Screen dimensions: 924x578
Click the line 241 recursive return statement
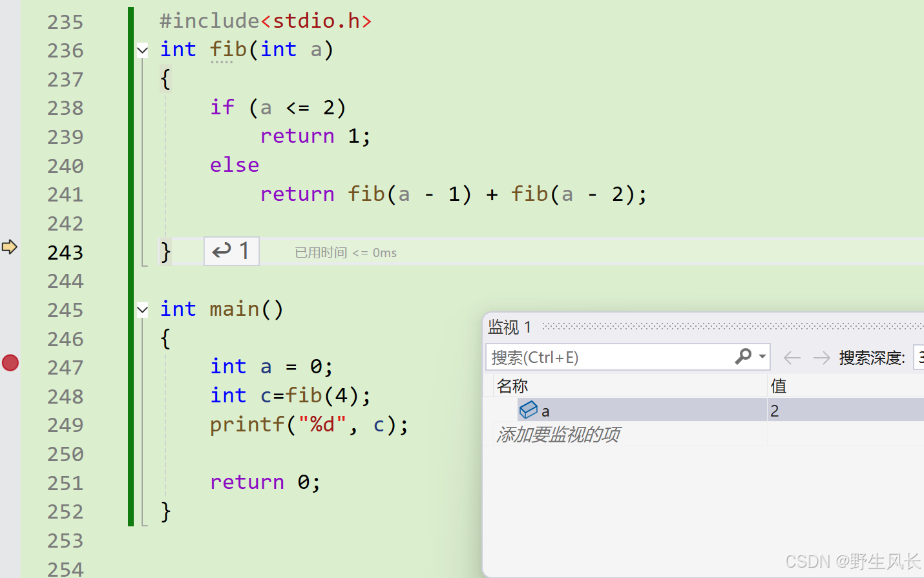point(454,194)
